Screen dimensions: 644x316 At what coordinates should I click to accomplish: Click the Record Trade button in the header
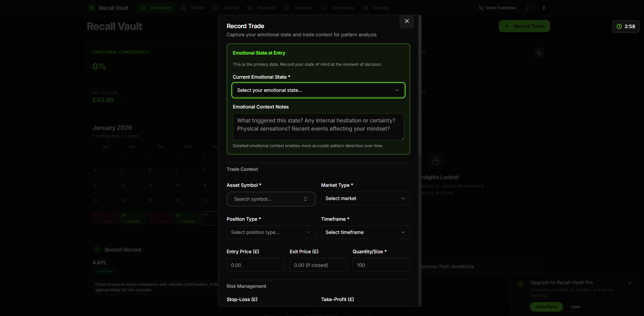(524, 26)
